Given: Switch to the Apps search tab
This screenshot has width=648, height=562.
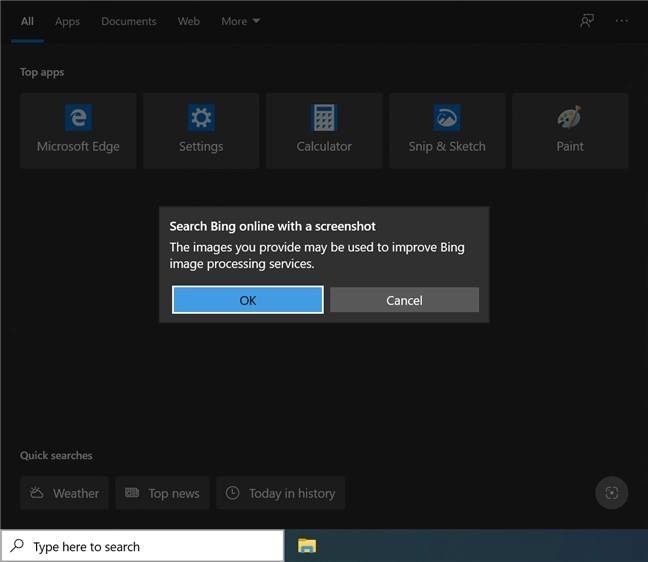Looking at the screenshot, I should (x=67, y=21).
